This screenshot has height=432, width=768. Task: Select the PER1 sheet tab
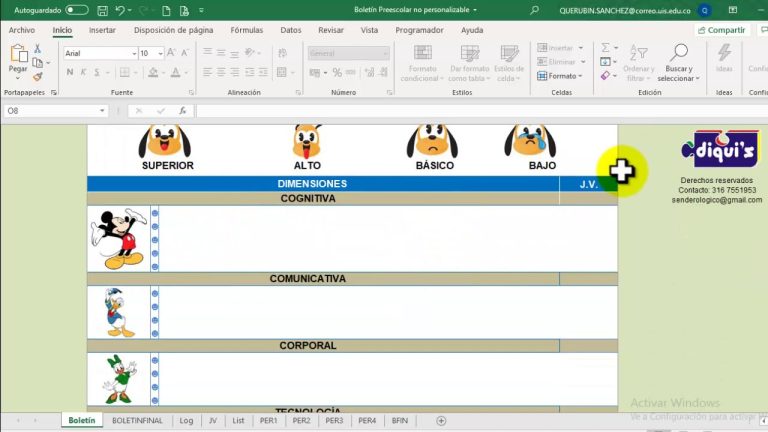(268, 421)
